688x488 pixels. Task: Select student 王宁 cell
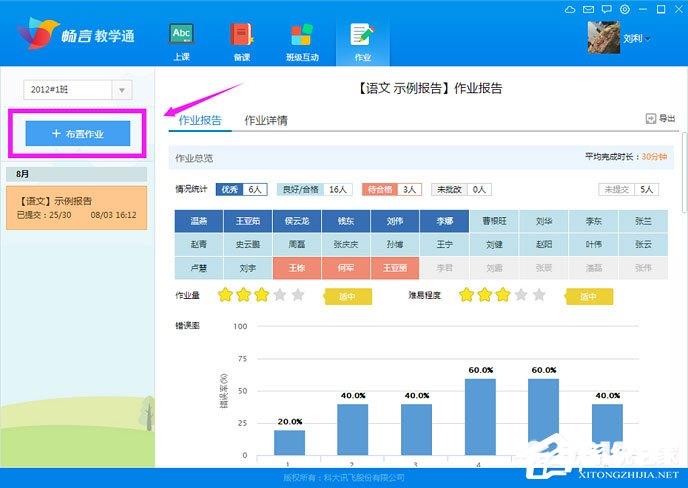pyautogui.click(x=444, y=244)
